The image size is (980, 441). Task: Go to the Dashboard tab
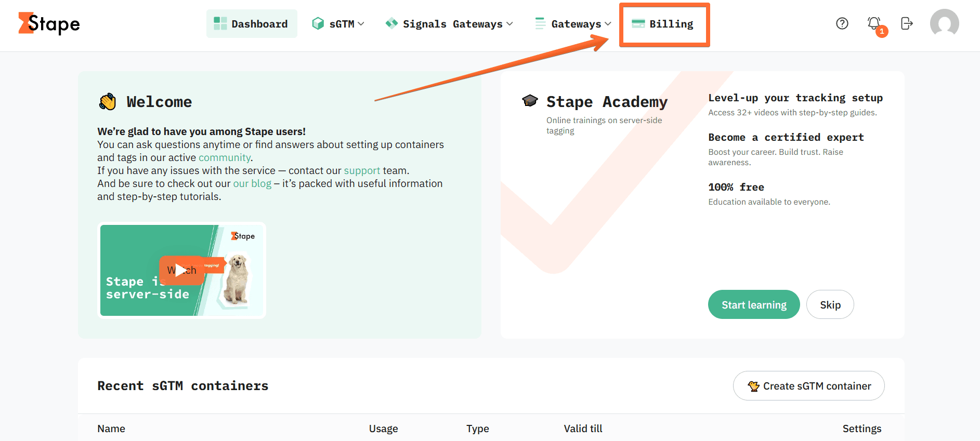click(x=252, y=24)
